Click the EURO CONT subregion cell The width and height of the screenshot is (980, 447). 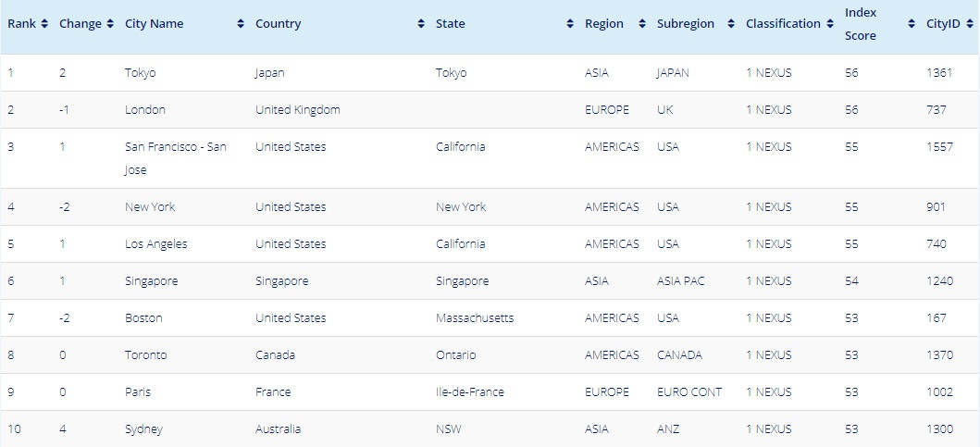[689, 392]
